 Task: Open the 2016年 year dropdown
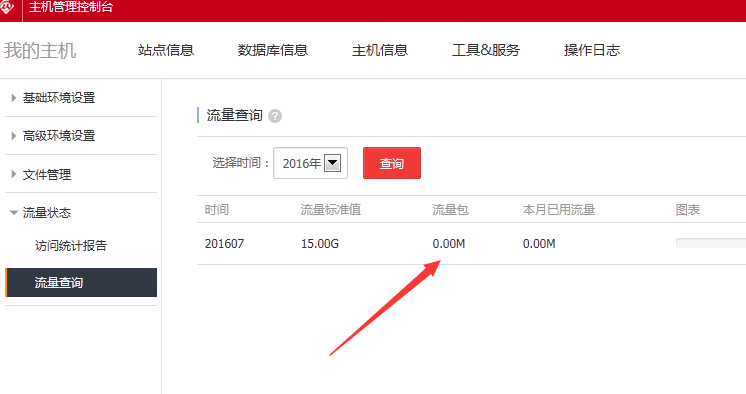click(x=310, y=163)
